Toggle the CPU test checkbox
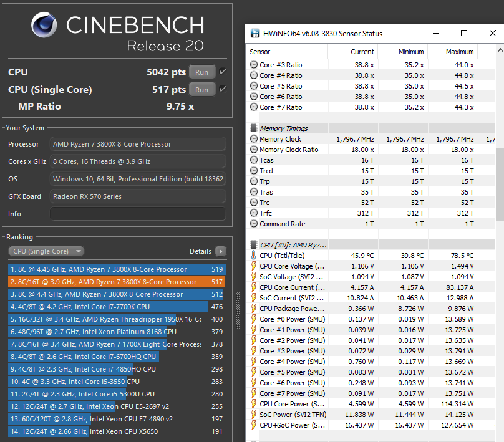Viewport: 504px width, 442px height. [x=223, y=72]
